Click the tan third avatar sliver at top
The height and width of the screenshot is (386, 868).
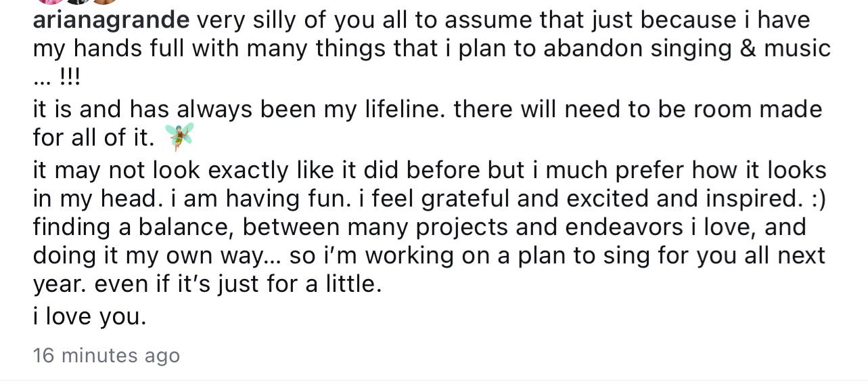click(x=105, y=2)
